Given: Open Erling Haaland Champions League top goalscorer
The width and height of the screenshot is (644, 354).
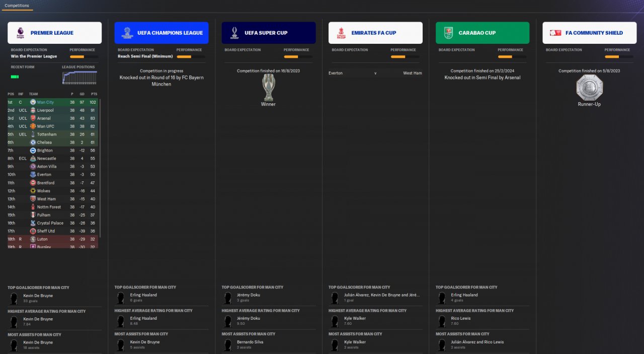Looking at the screenshot, I should click(143, 295).
